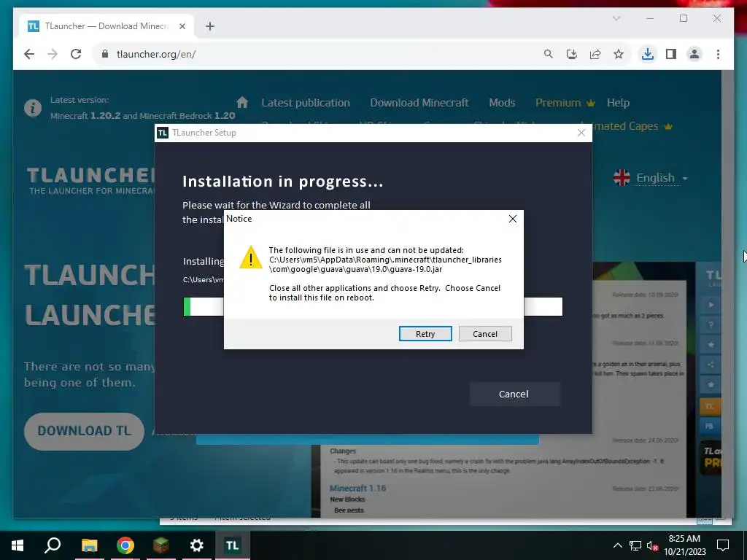747x560 pixels.
Task: Open Minecraft 1.16 changelog heading
Action: click(357, 488)
